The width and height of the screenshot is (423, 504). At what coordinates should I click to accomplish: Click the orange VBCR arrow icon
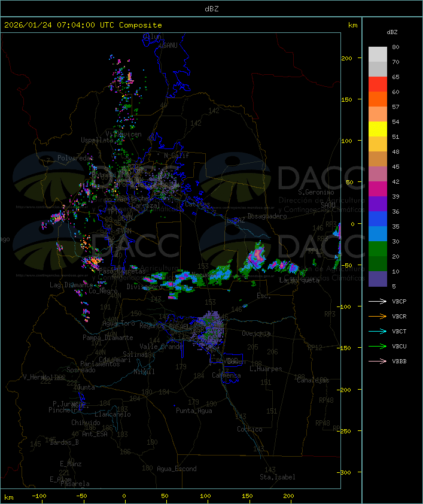(378, 317)
